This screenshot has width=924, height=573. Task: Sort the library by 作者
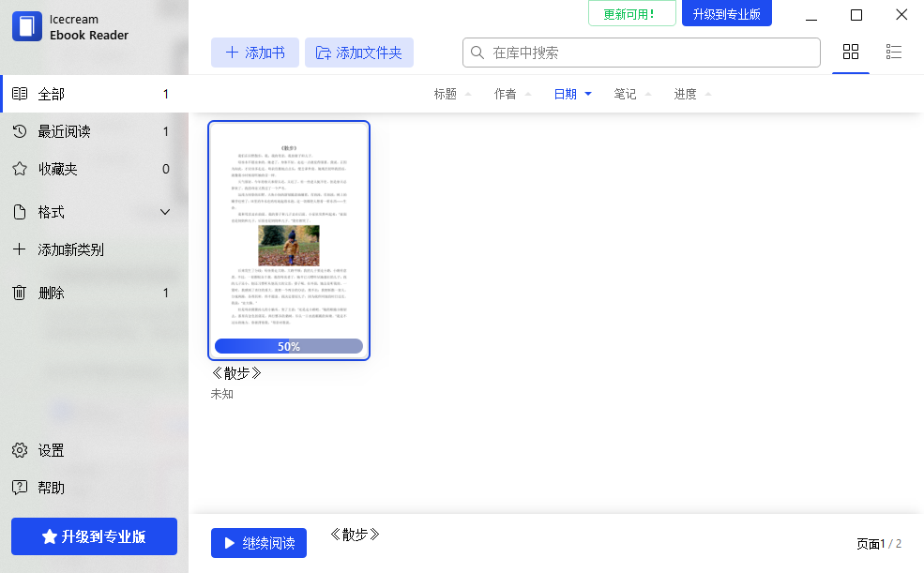(507, 94)
